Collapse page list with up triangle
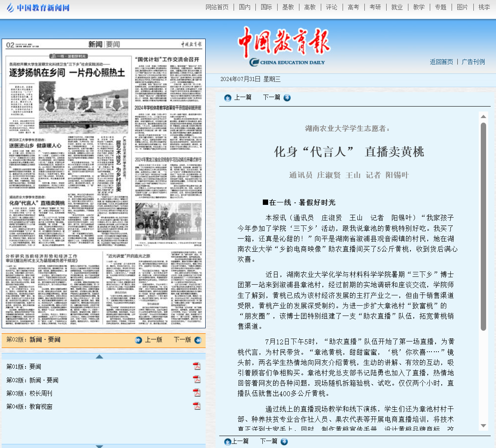496x448 pixels. [99, 356]
